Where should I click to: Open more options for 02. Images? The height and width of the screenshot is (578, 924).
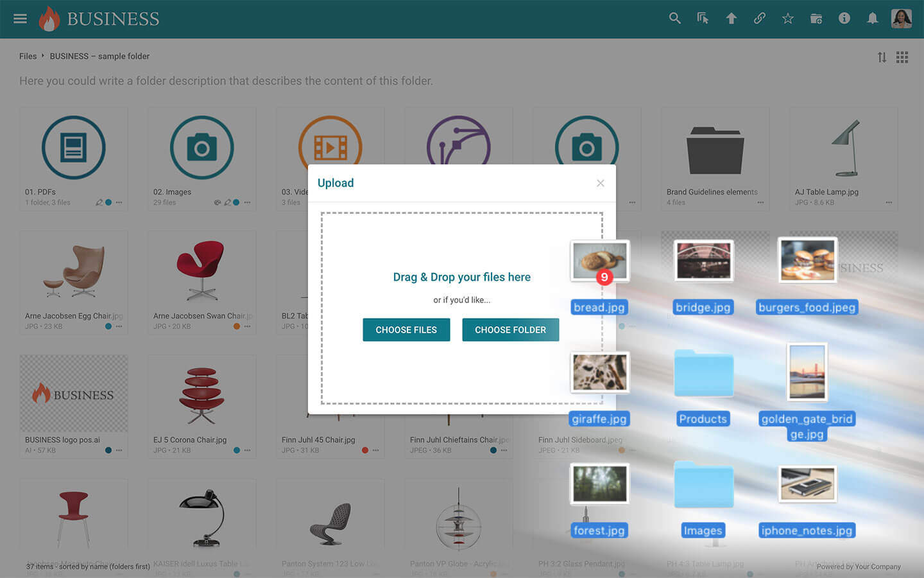click(247, 202)
